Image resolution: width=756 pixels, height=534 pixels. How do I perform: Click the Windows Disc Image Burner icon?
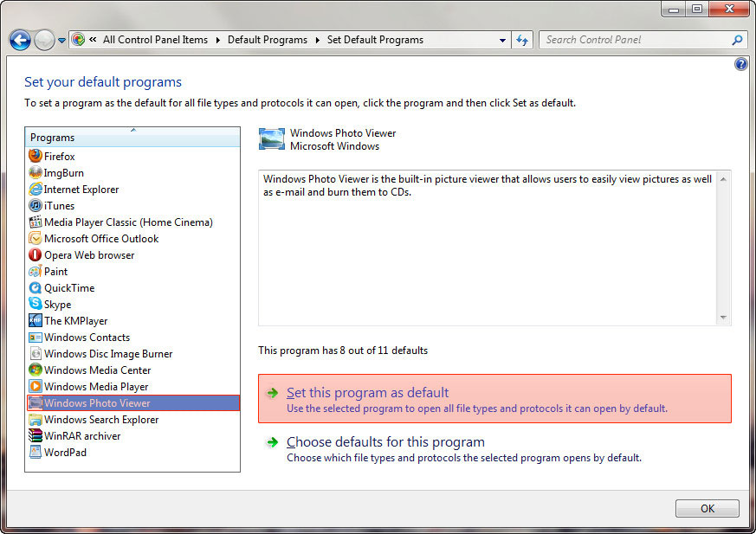click(36, 353)
